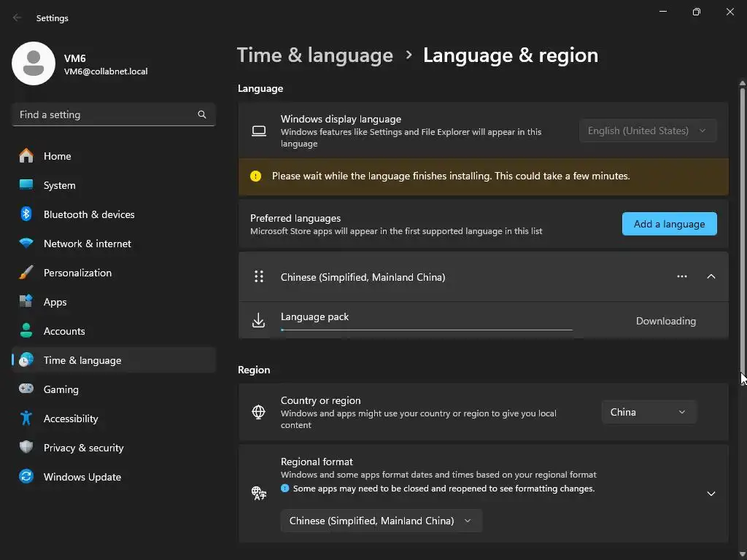Click the Personalization paintbrush icon
The image size is (747, 560).
click(26, 273)
